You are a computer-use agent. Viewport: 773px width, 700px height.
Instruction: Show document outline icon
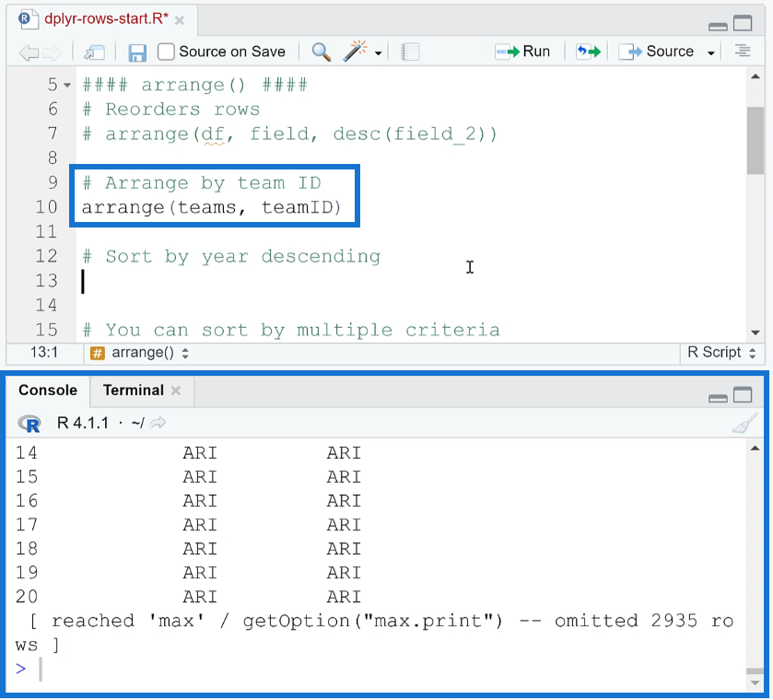(x=743, y=51)
